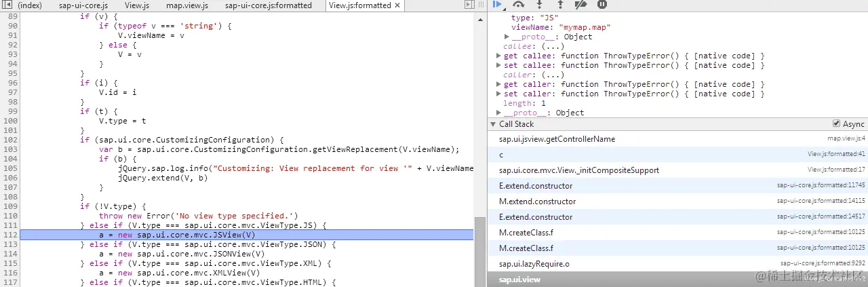Screen dimensions: 868x287
Task: Toggle the file navigator sidebar icon
Action: [6, 5]
